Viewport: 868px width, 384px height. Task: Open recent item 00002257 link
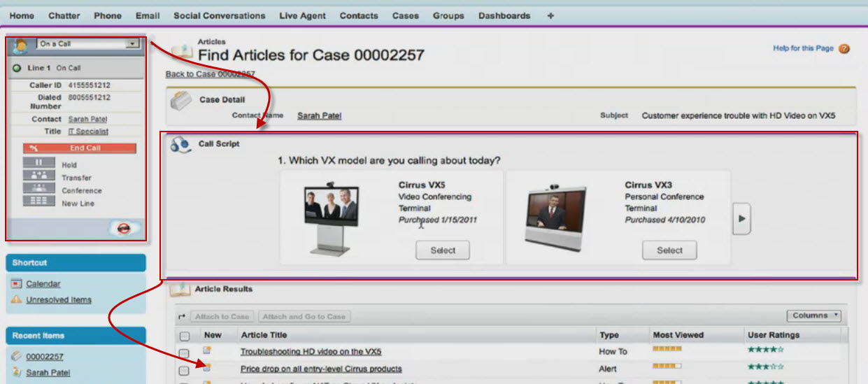[x=45, y=357]
